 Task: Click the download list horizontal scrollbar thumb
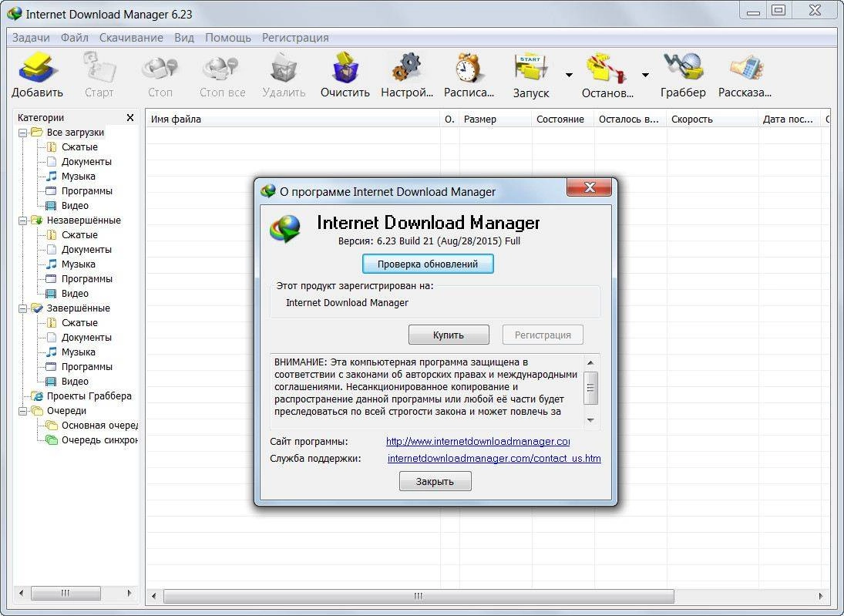point(419,596)
